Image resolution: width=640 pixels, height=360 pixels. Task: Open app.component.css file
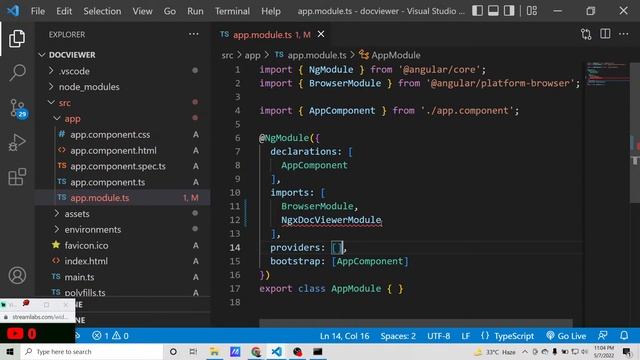click(x=110, y=135)
